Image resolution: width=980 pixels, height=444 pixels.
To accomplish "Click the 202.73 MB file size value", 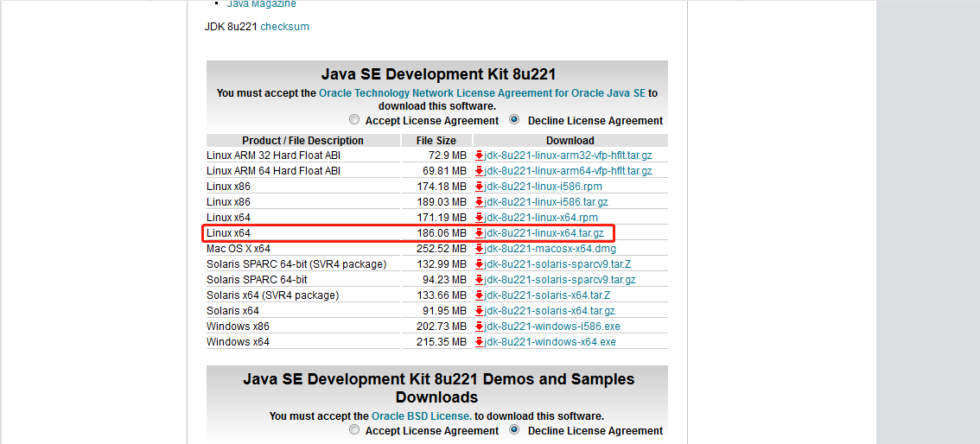I will pyautogui.click(x=442, y=327).
